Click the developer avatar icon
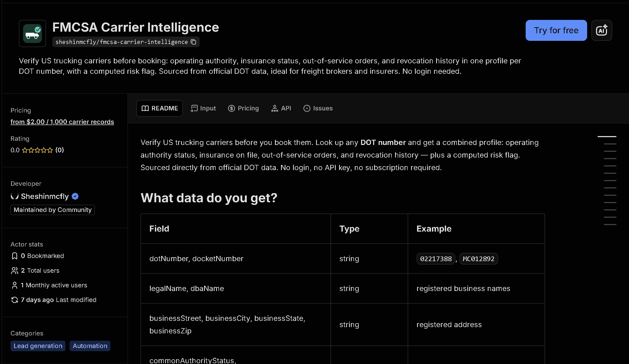Screen dimensions: 629x364 coord(15,196)
